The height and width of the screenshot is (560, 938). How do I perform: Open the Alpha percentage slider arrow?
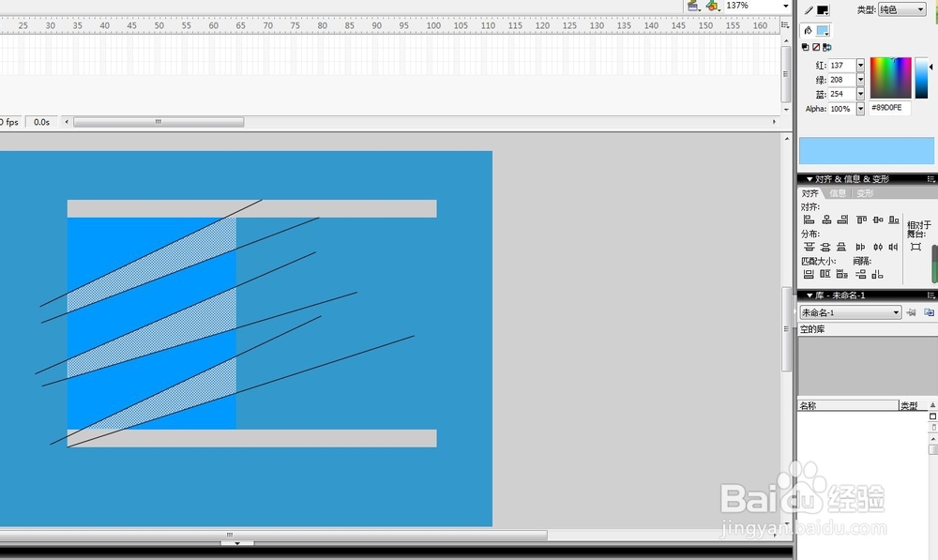[x=860, y=109]
